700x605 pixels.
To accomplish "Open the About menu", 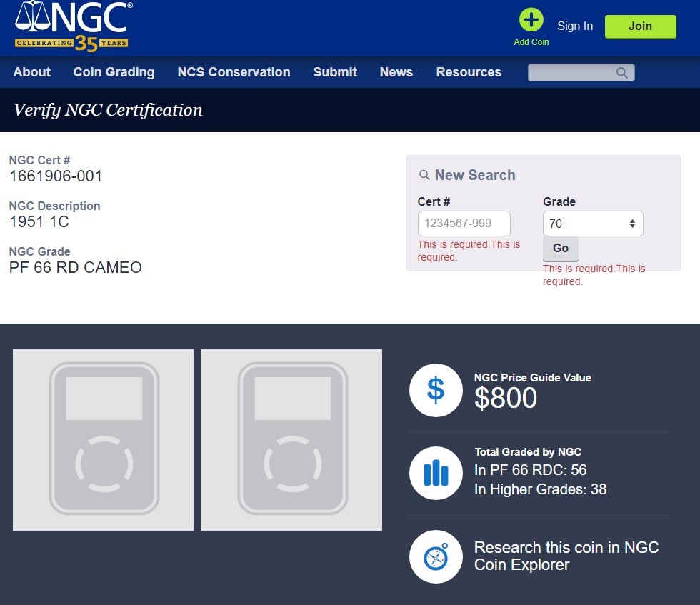I will (31, 72).
